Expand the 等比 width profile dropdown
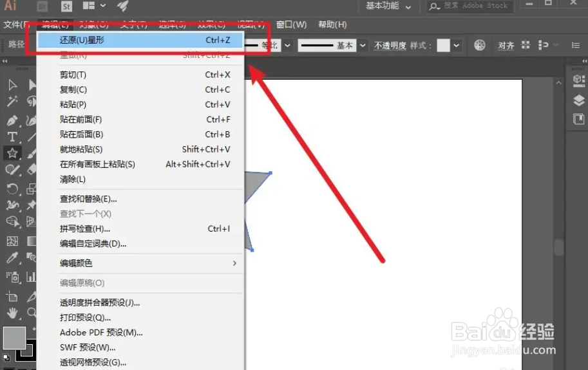 coord(287,45)
